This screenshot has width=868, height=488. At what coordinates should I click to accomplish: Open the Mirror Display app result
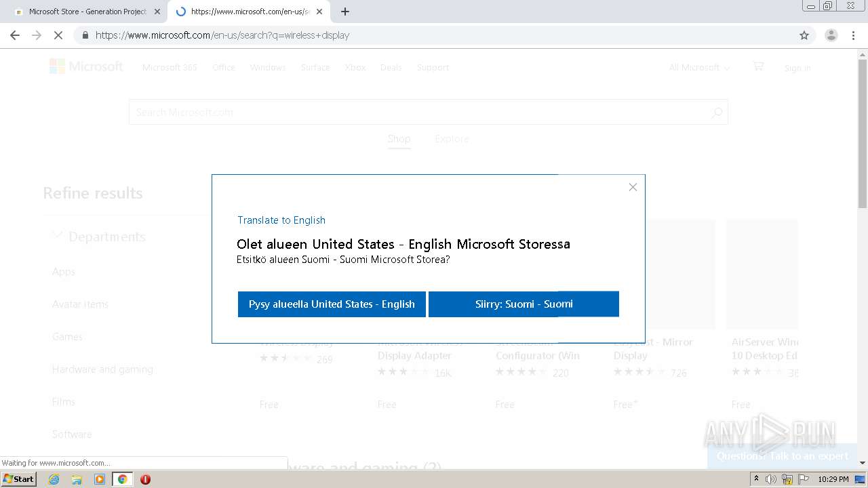click(x=653, y=349)
